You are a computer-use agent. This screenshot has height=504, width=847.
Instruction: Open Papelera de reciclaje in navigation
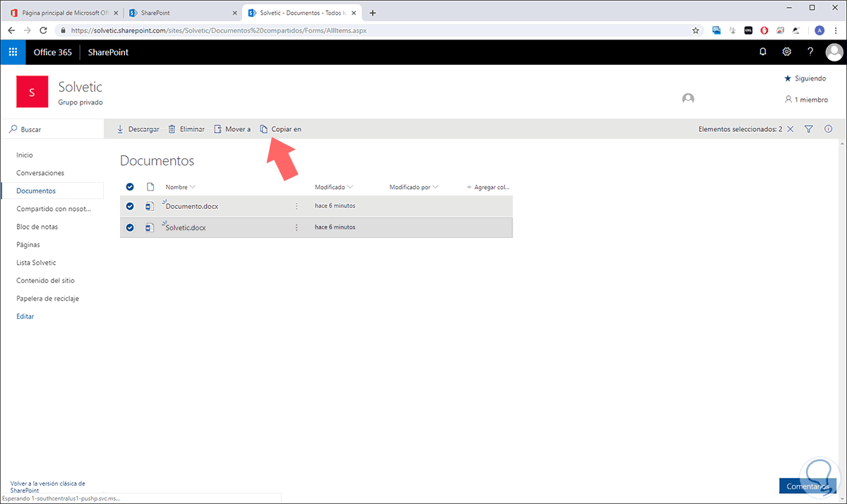coord(48,299)
